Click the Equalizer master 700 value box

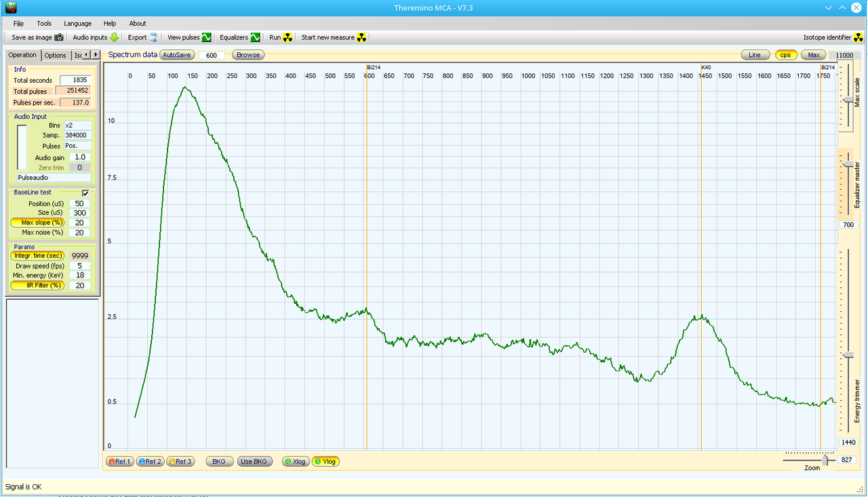point(848,225)
